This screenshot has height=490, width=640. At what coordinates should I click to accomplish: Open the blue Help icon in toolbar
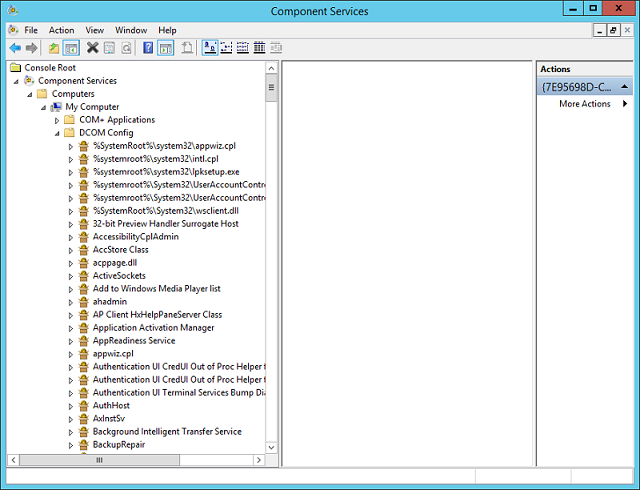148,47
